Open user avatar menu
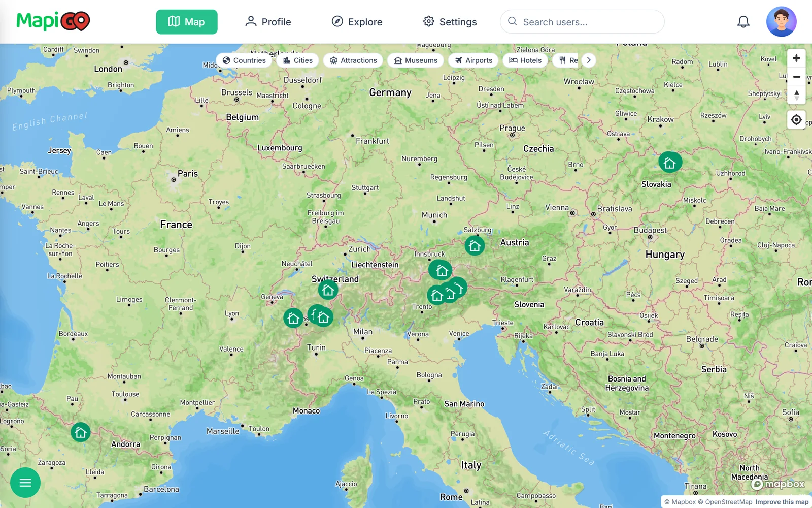The width and height of the screenshot is (812, 508). [x=782, y=22]
